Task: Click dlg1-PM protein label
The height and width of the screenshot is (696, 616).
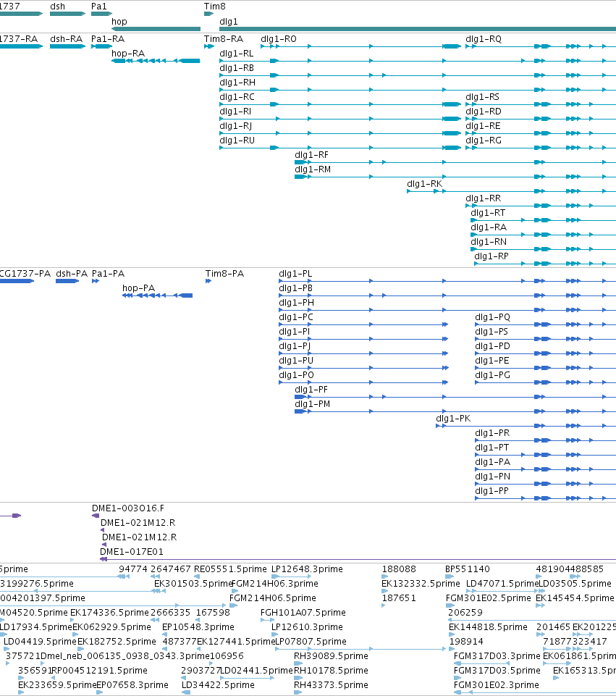Action: coord(312,404)
